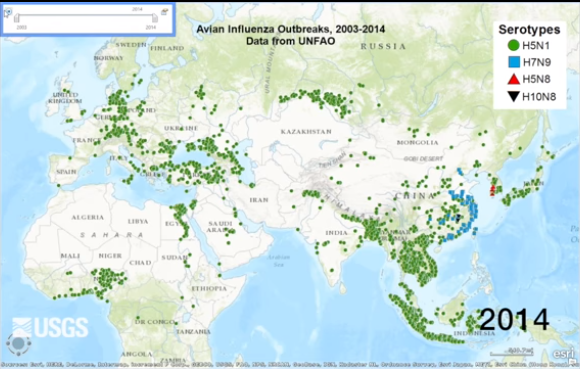Click the 'SAHARA' map label
This screenshot has height=369, width=580.
click(111, 235)
